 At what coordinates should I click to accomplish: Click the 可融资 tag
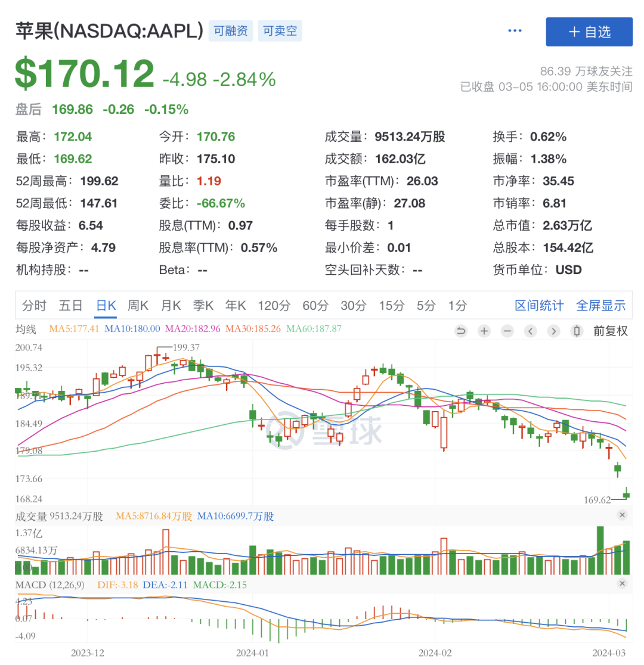click(231, 31)
